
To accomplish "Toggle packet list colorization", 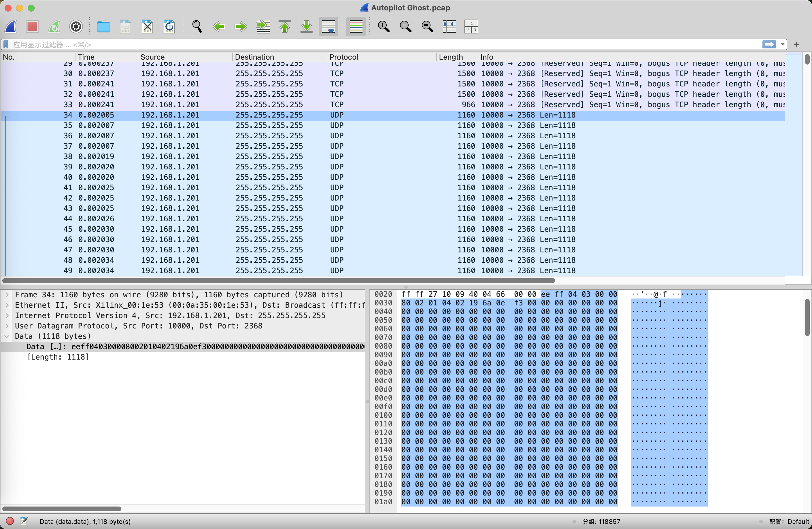I will [x=356, y=26].
